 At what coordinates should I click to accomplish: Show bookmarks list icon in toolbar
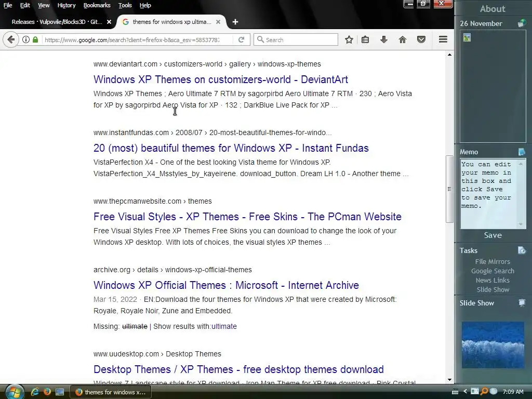(365, 39)
